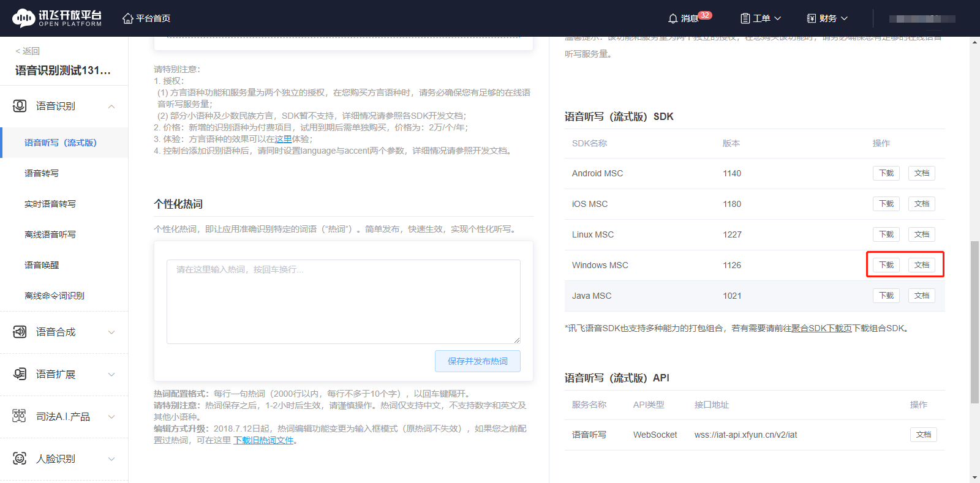
Task: Click the iFlytek Open Platform logo
Action: click(57, 18)
